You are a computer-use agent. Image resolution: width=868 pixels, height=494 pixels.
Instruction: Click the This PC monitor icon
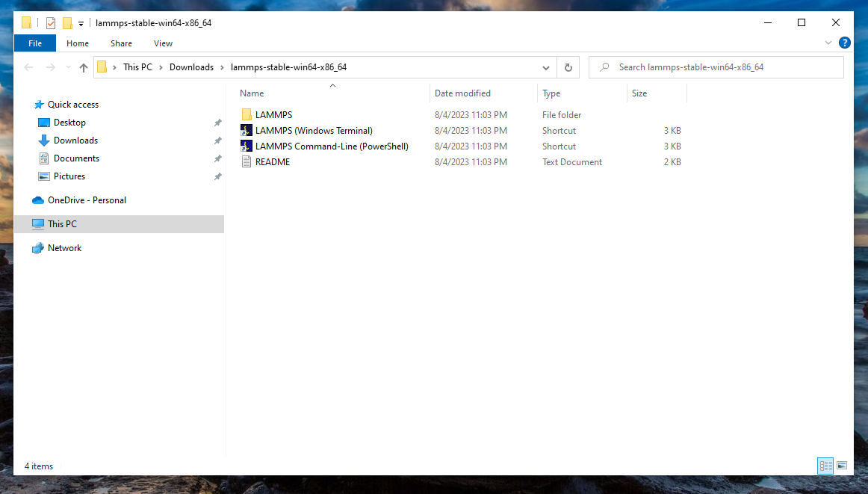(38, 223)
